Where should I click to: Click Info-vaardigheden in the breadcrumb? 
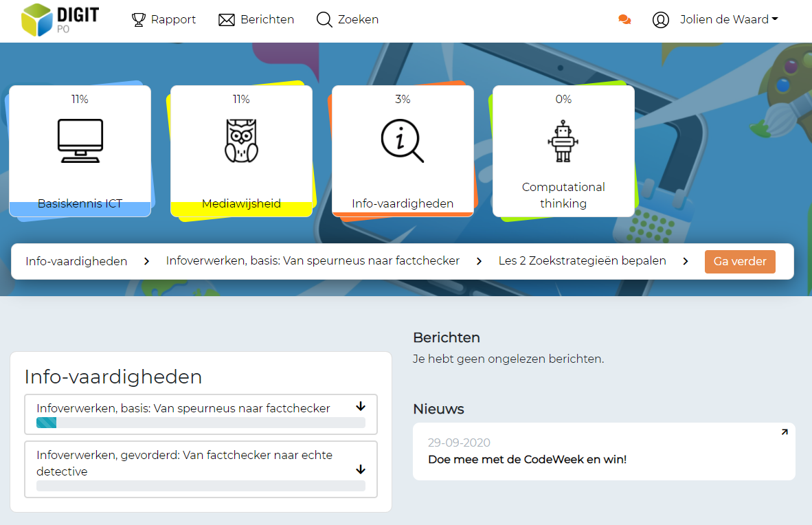point(76,261)
